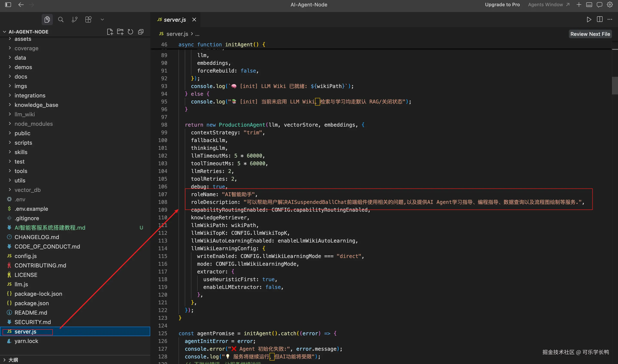Close the server.js tab
Screen dimensions: 618x364
194,20
